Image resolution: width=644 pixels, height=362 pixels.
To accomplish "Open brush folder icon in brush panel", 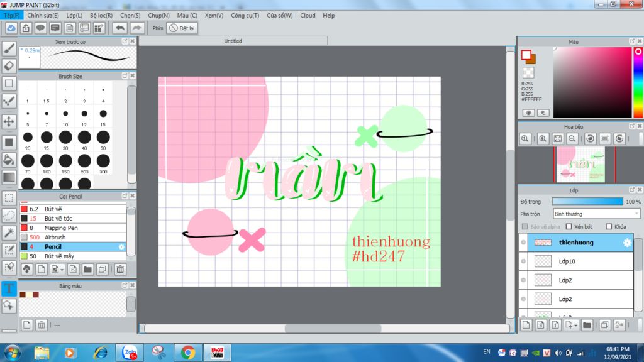I will [x=87, y=269].
